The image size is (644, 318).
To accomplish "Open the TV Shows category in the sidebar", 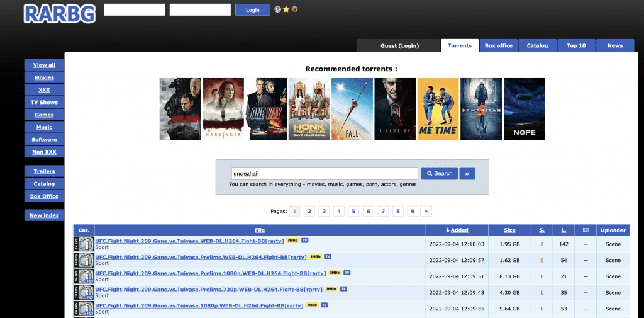I will 44,102.
